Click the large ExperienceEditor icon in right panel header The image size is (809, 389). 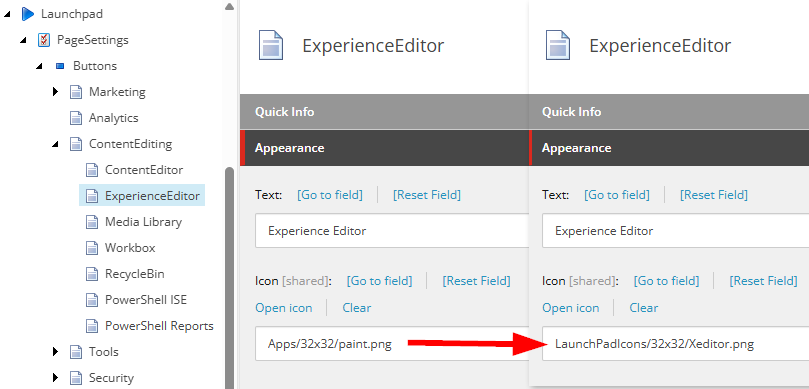[x=558, y=45]
